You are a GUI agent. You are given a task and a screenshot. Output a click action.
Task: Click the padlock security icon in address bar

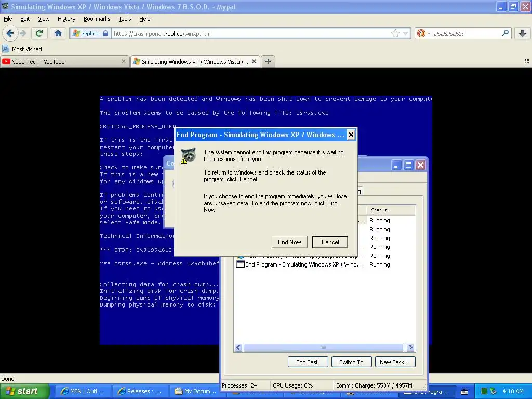105,33
